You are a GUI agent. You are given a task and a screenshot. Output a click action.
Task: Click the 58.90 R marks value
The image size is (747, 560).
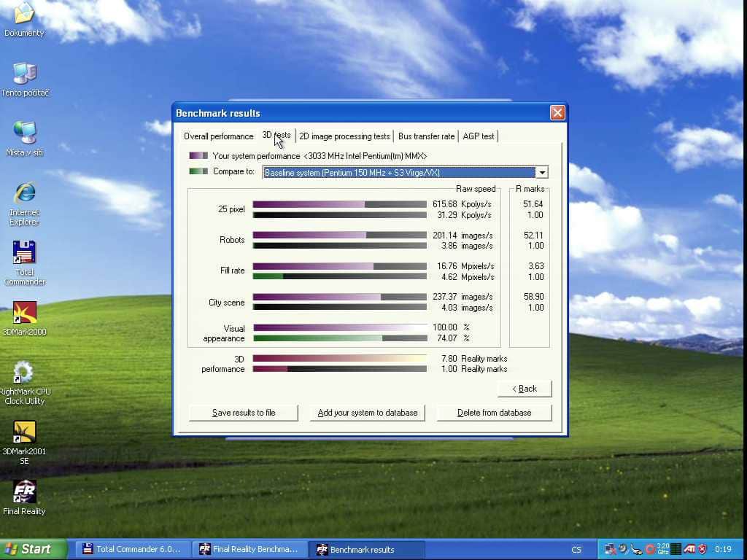[533, 297]
